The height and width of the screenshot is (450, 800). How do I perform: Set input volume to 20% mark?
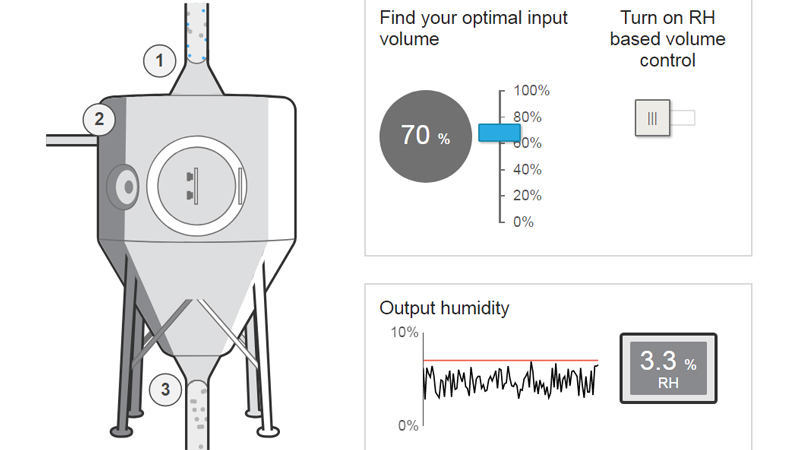click(x=502, y=195)
